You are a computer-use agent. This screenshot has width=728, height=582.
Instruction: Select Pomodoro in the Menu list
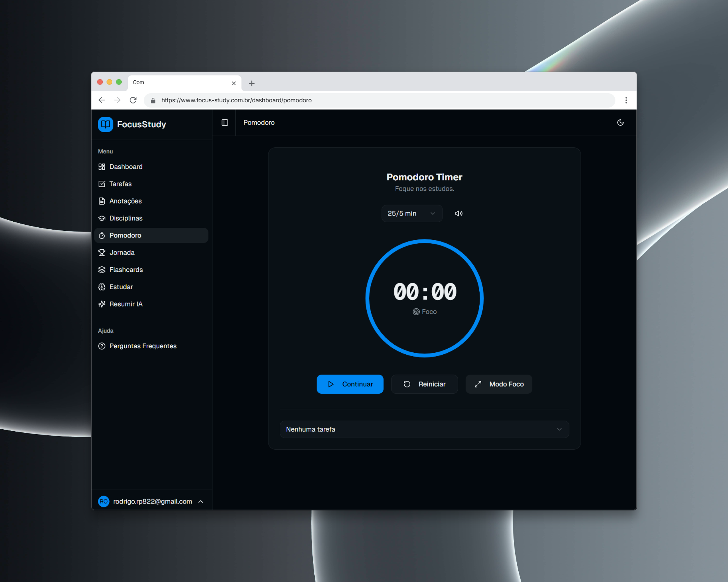coord(125,235)
